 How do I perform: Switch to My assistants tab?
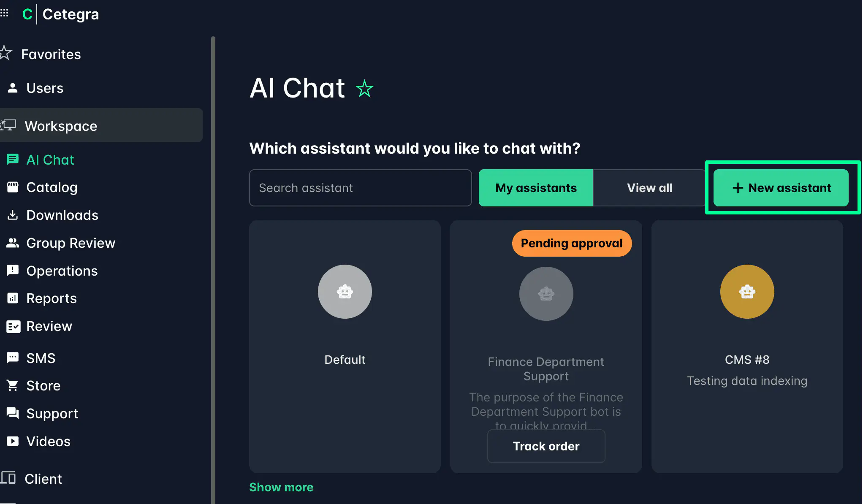pos(536,188)
